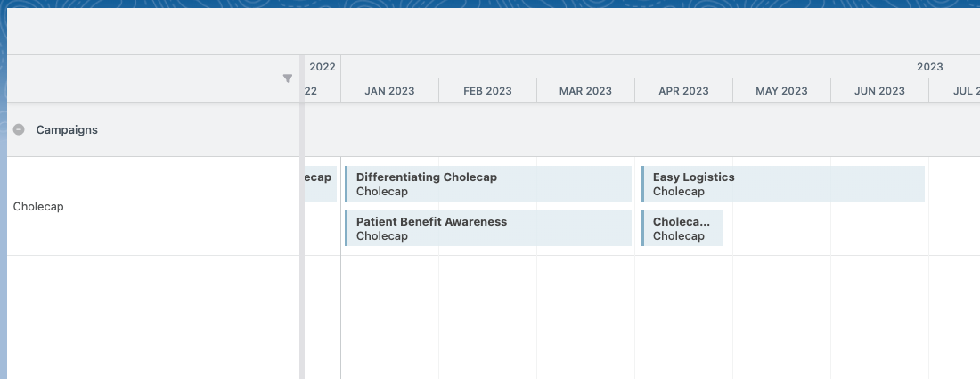The image size is (980, 379).
Task: Click the MAY 2023 month header
Action: pos(781,91)
